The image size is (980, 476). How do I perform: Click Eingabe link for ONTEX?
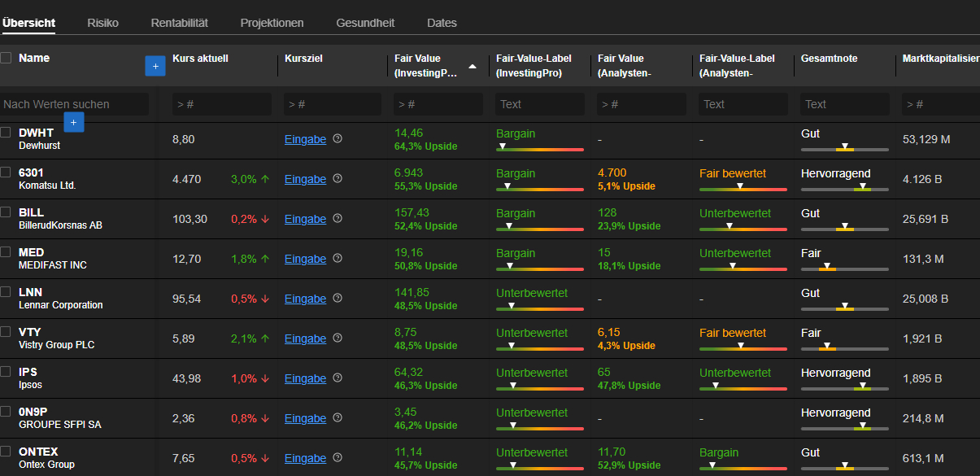click(305, 458)
